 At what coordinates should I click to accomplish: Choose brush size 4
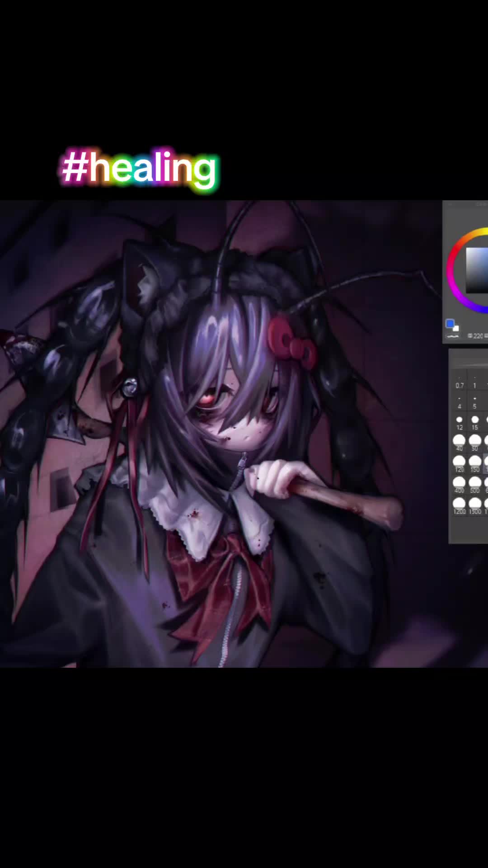point(460,403)
